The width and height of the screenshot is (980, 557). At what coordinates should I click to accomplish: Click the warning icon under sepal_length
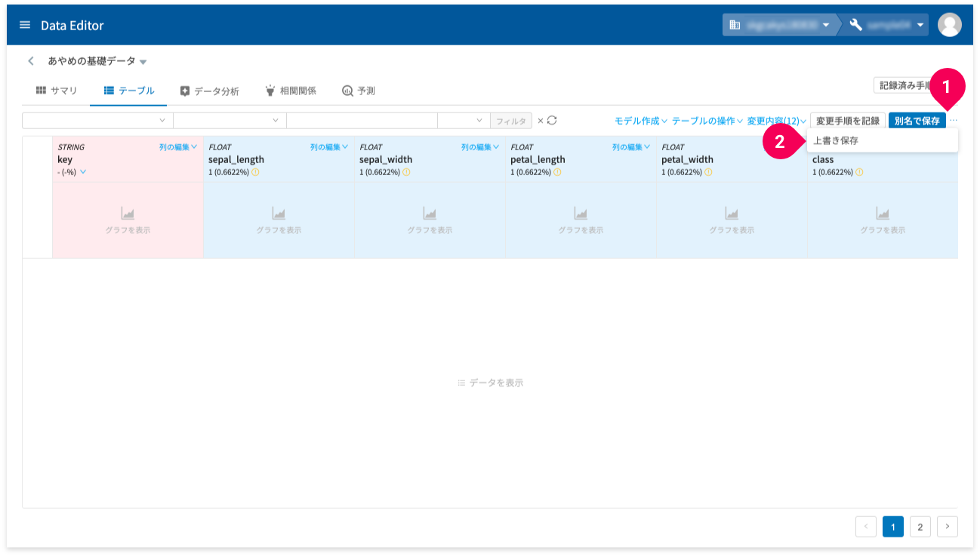tap(255, 172)
